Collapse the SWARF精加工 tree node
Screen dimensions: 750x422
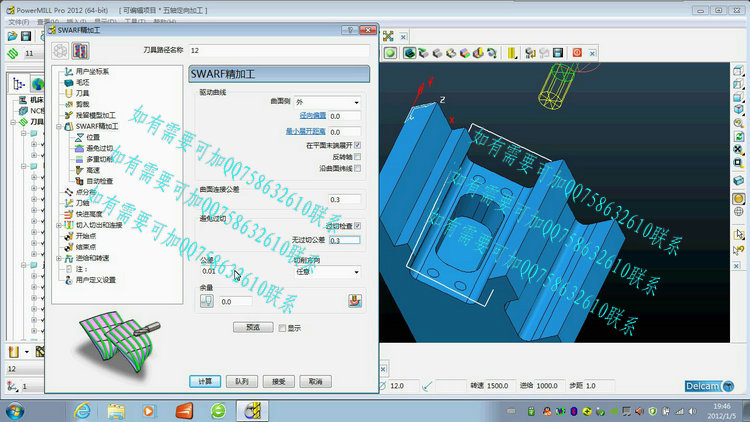59,127
